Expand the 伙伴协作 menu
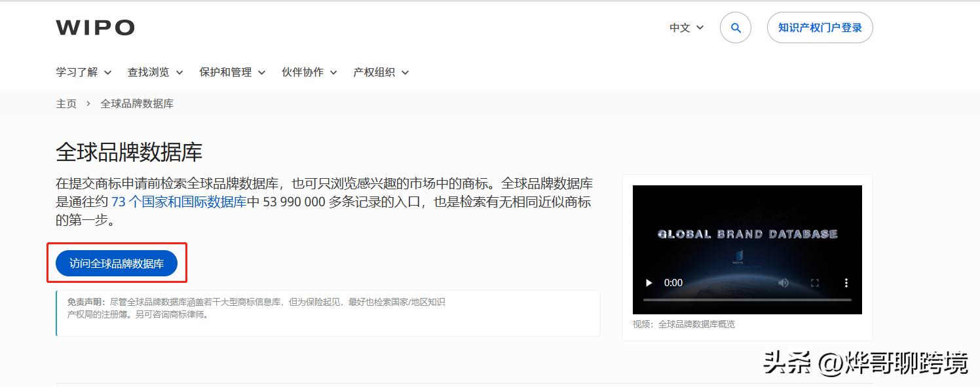Viewport: 980px width, 387px height. coord(309,72)
